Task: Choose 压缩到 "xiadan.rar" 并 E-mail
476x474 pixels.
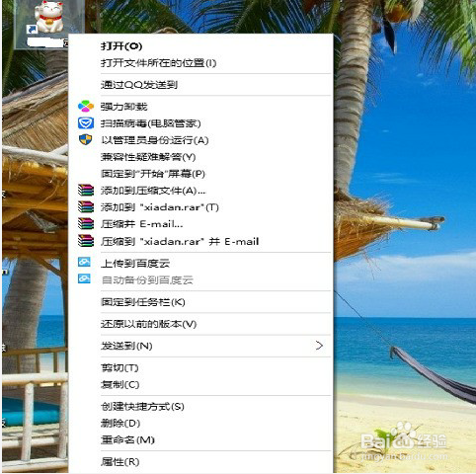Action: click(180, 241)
